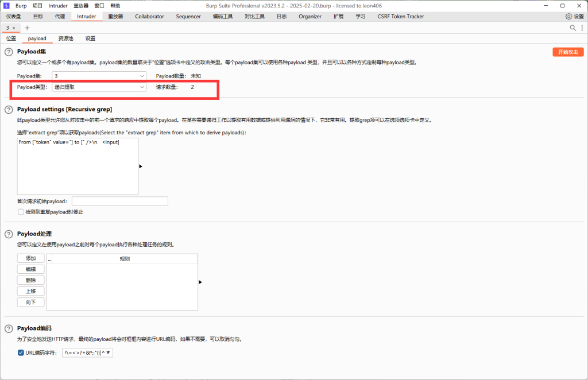This screenshot has width=588, height=380.
Task: Open the 帮助 menu
Action: click(115, 6)
